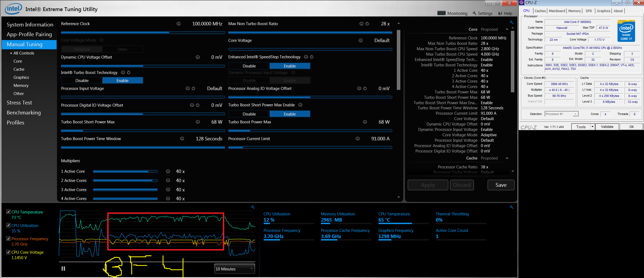
Task: Open Help in Intel XTU header
Action: pyautogui.click(x=505, y=13)
